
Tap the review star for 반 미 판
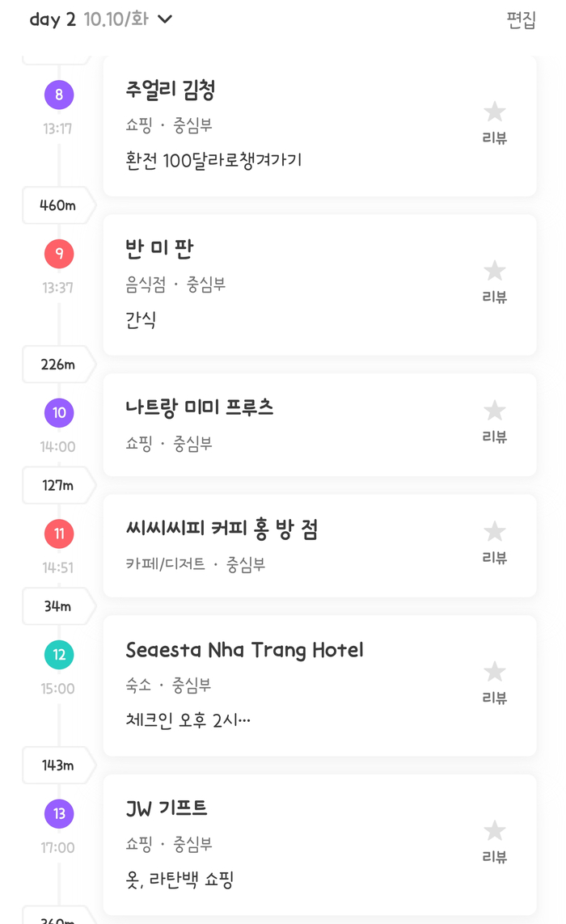[x=494, y=272]
